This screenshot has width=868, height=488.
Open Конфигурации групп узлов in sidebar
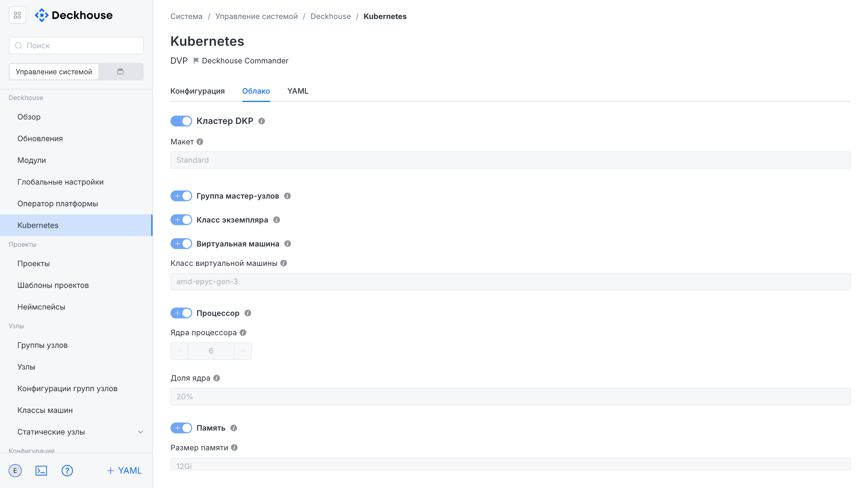coord(76,389)
